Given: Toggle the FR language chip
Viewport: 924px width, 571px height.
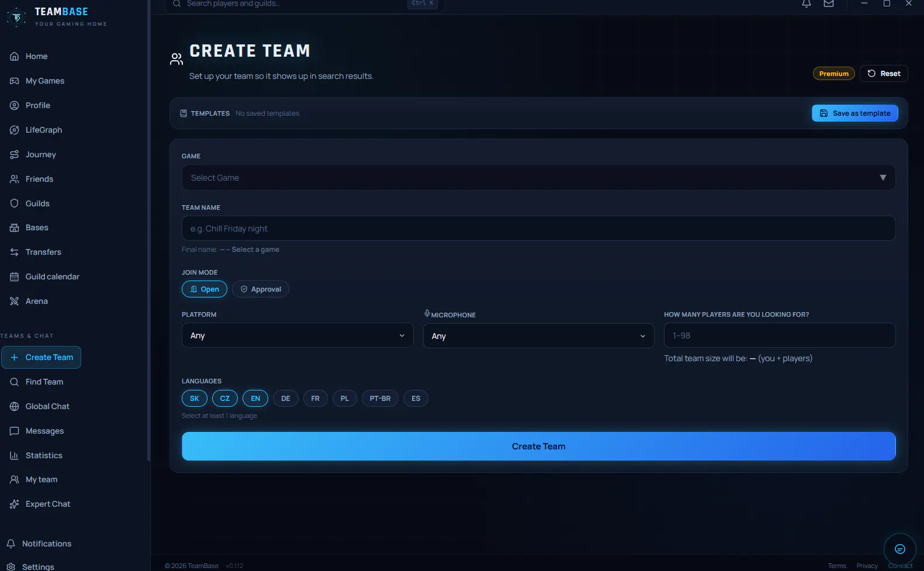Looking at the screenshot, I should pyautogui.click(x=316, y=399).
